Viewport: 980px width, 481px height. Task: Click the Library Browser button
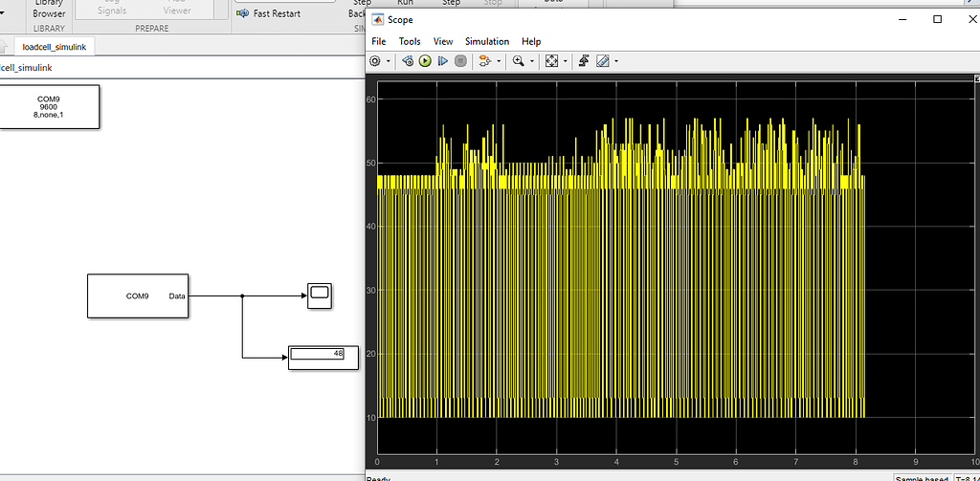click(x=49, y=10)
